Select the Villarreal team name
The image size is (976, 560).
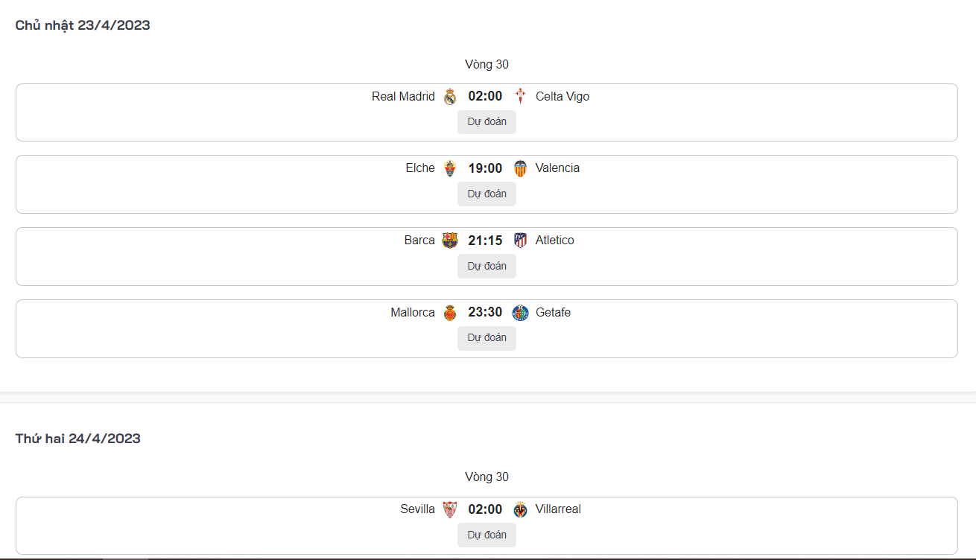pyautogui.click(x=558, y=509)
